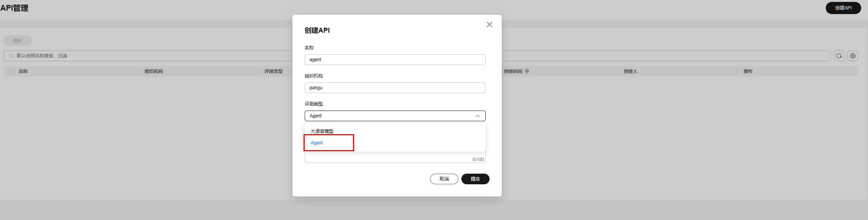868x220 pixels.
Task: Choose Agent option in dropdown list
Action: tap(317, 143)
